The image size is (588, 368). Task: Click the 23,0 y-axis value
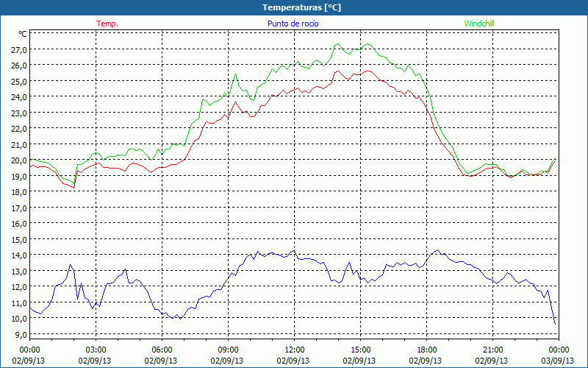click(x=20, y=113)
